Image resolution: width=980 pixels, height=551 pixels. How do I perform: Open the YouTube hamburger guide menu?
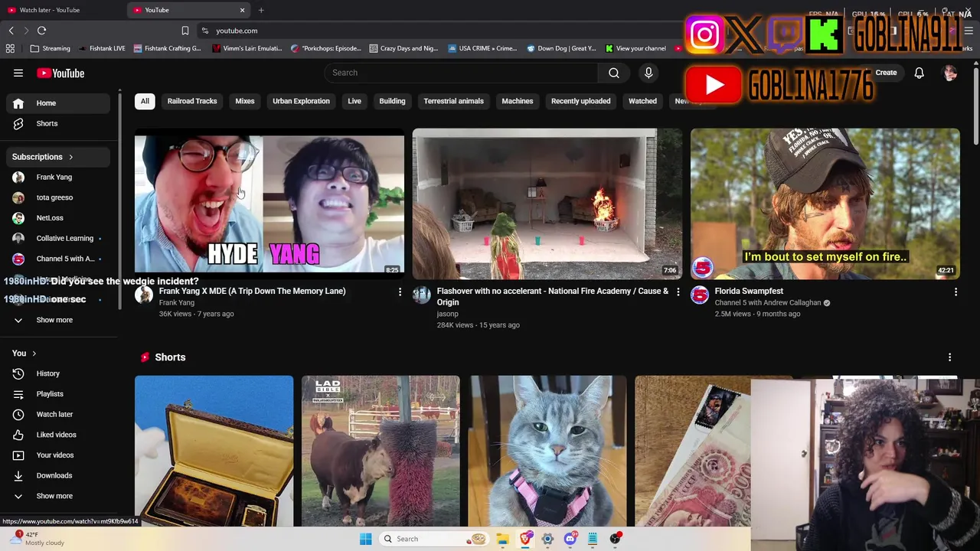pyautogui.click(x=18, y=73)
